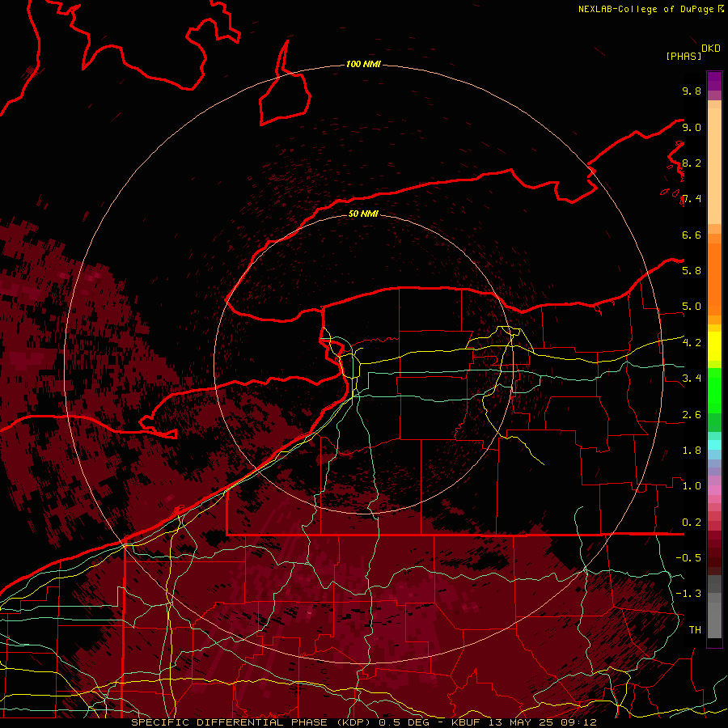Pick the peach segment of the color bar
The width and height of the screenshot is (728, 728).
714,166
